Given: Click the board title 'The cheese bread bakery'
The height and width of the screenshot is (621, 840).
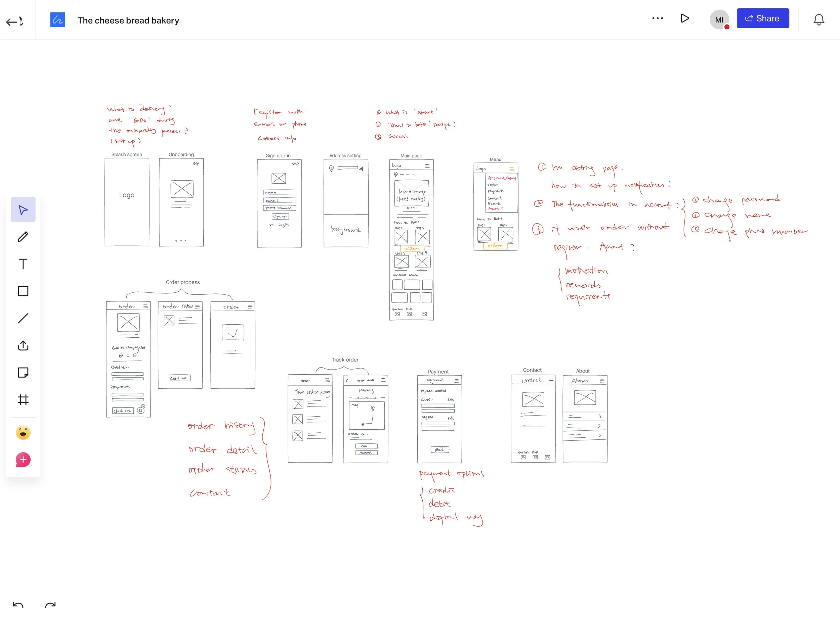Looking at the screenshot, I should pos(128,21).
